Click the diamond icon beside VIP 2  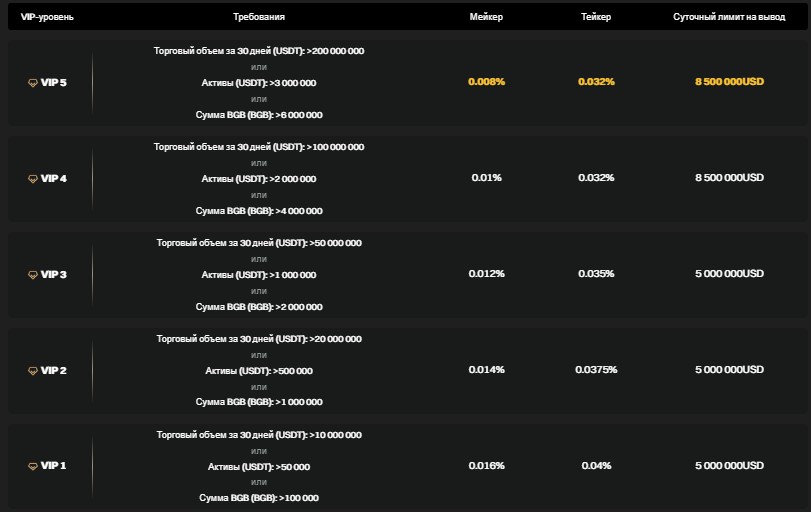pyautogui.click(x=32, y=370)
